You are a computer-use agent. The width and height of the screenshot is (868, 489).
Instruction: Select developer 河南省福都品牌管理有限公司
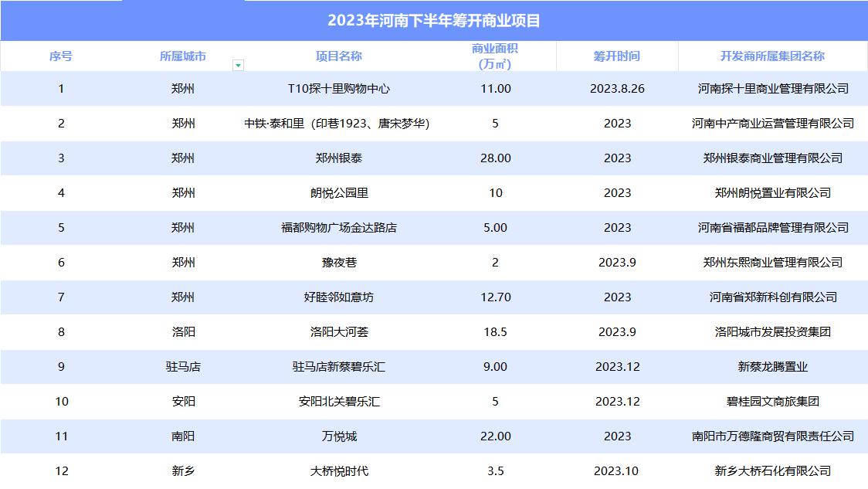pos(773,228)
